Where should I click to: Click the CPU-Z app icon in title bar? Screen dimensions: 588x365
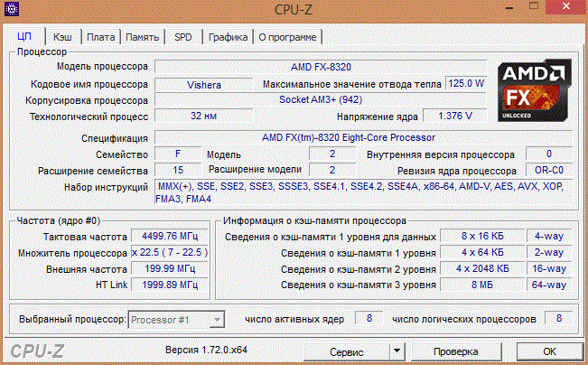point(11,8)
